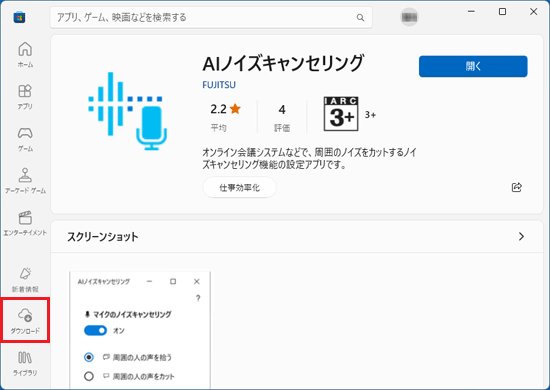Click the Microsoft Store logo icon
The width and height of the screenshot is (550, 390).
pos(19,17)
